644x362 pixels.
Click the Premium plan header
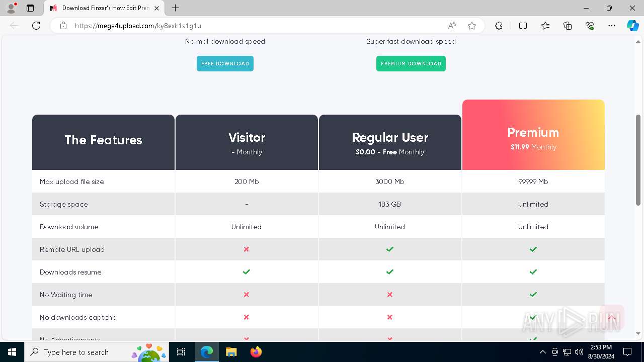tap(533, 135)
